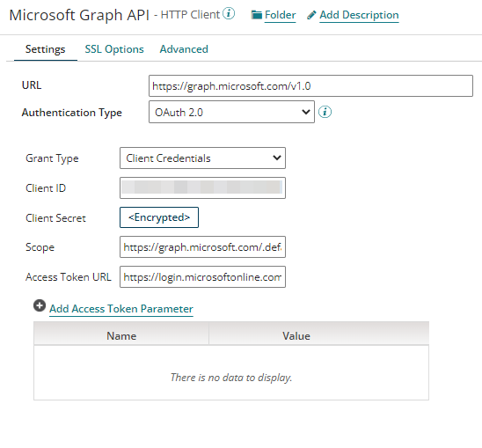
Task: Click the Encrypted Client Secret button
Action: (159, 217)
